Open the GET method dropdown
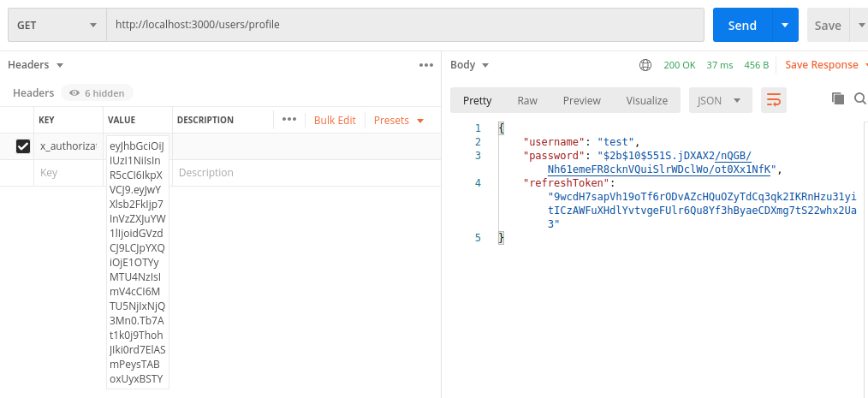This screenshot has width=868, height=398. coord(56,26)
